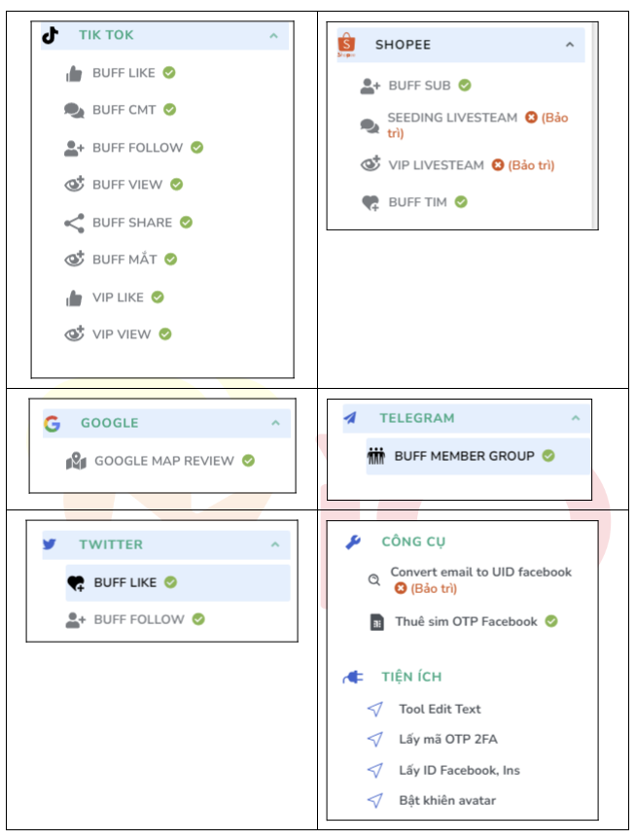Click the wrench icon beside CÔNG CỤ
This screenshot has height=840, width=636.
coord(353,542)
